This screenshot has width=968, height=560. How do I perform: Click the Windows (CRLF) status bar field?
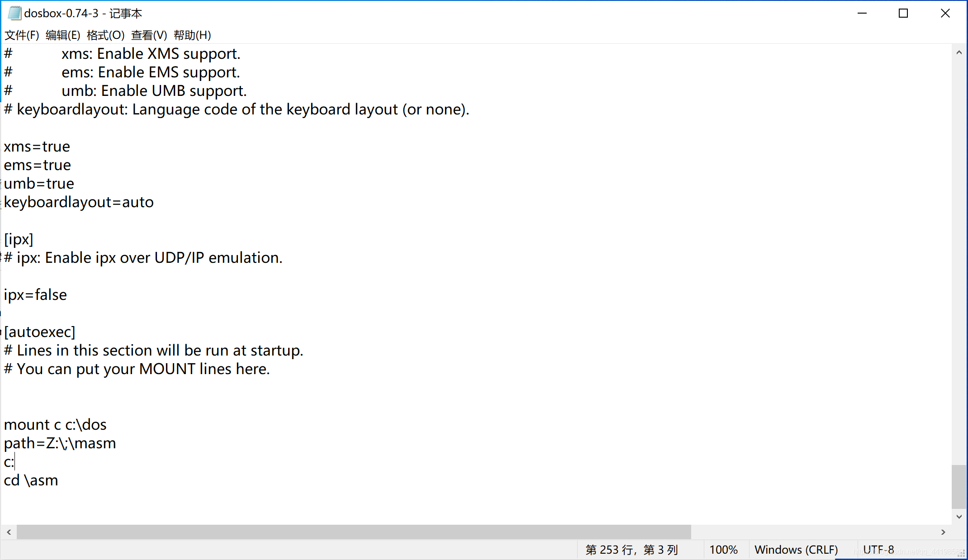coord(796,550)
